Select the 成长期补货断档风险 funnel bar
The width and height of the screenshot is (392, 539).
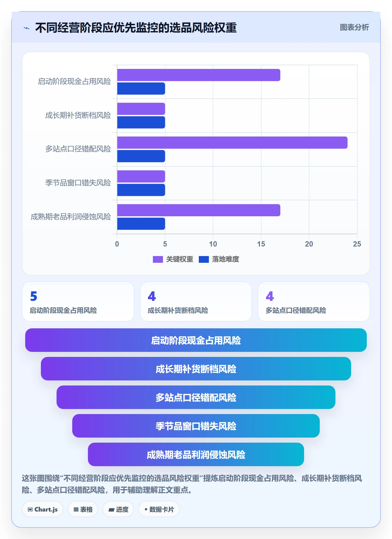196,369
